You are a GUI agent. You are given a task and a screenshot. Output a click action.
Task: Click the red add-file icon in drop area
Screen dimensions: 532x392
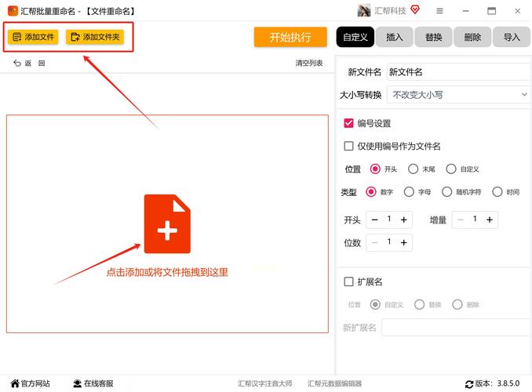pyautogui.click(x=167, y=223)
